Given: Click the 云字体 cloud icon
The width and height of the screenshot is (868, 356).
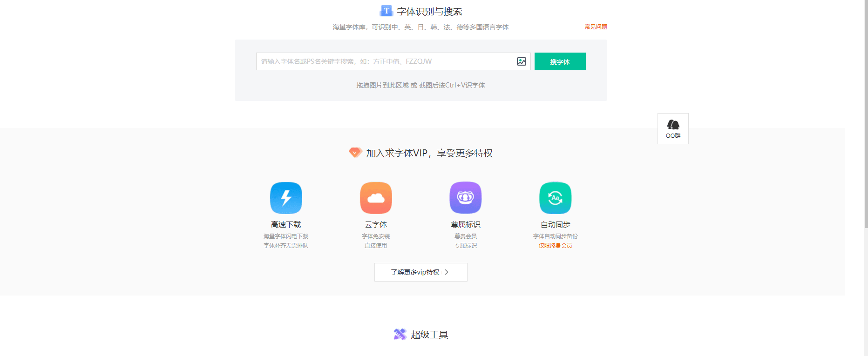Looking at the screenshot, I should (x=376, y=198).
